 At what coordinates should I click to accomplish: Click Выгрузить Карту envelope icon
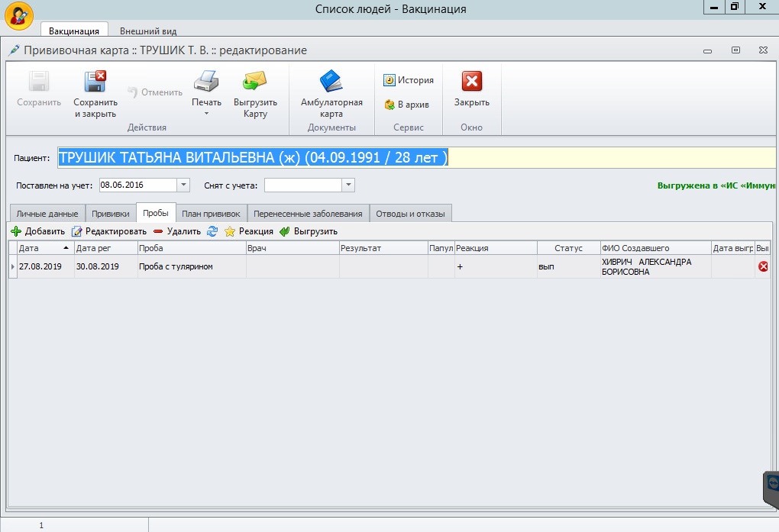click(255, 81)
